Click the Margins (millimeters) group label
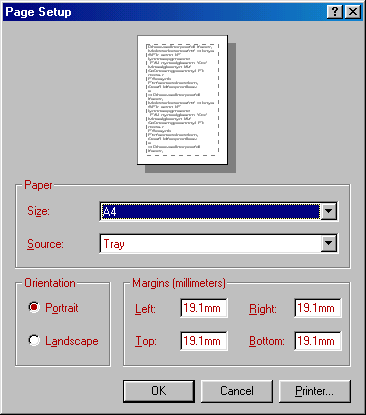The width and height of the screenshot is (366, 415). pyautogui.click(x=179, y=283)
